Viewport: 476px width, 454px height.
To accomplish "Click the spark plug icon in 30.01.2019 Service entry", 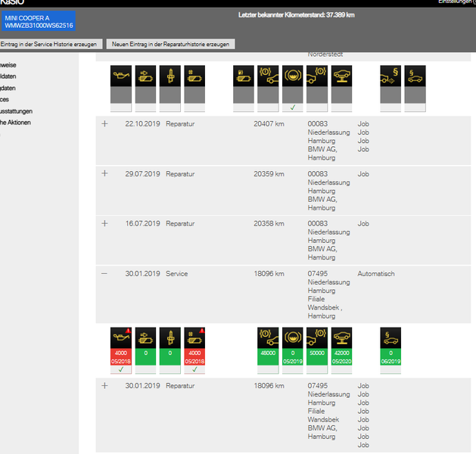I will [170, 337].
